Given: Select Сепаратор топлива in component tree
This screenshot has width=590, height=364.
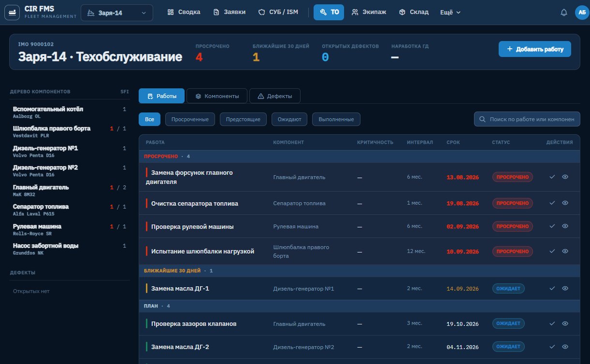Looking at the screenshot, I should (69, 209).
